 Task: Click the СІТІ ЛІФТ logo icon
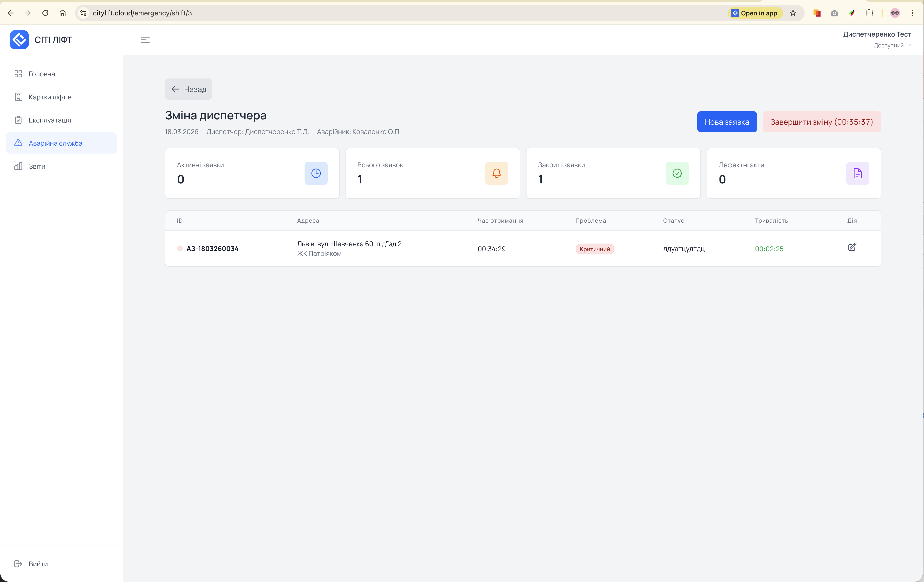click(19, 40)
